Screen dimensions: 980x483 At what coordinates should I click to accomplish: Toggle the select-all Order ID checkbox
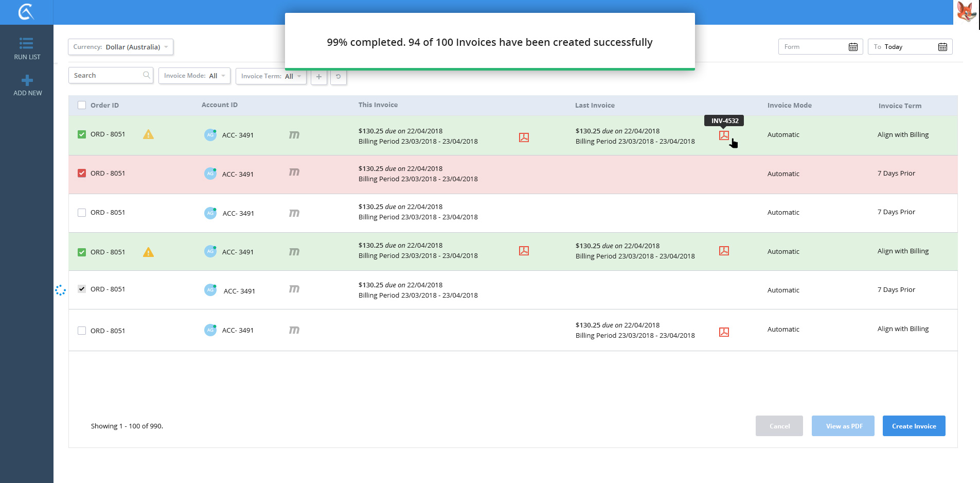point(82,105)
